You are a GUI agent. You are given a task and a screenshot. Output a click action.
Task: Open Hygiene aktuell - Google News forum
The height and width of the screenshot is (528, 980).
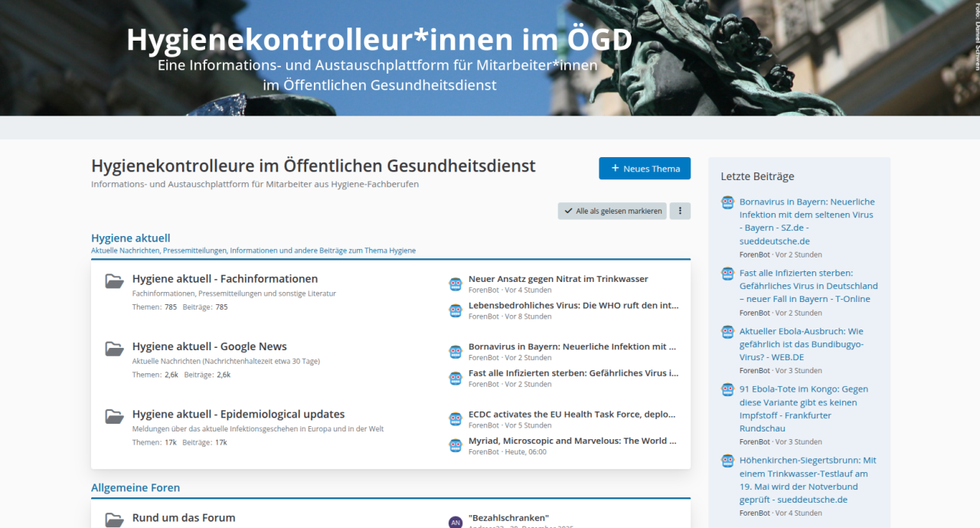210,346
